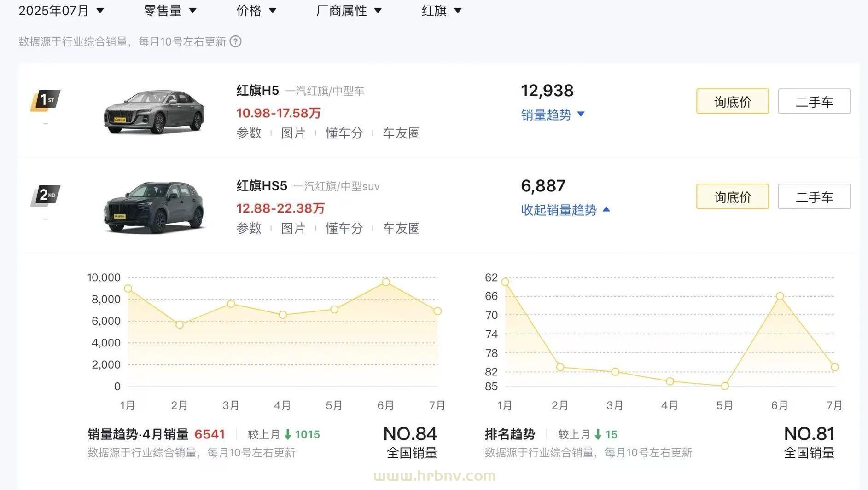The height and width of the screenshot is (490, 868).
Task: Open the 零售量 filter dropdown
Action: click(x=170, y=11)
